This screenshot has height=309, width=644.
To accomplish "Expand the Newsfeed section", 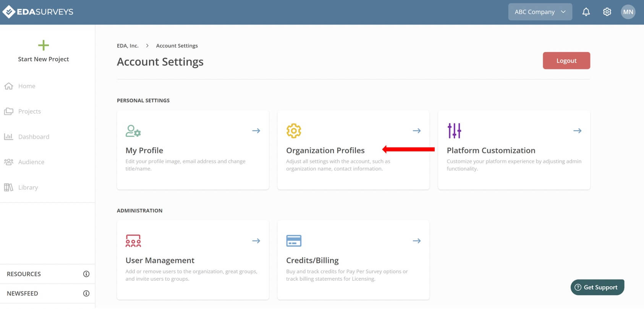I will tap(47, 293).
